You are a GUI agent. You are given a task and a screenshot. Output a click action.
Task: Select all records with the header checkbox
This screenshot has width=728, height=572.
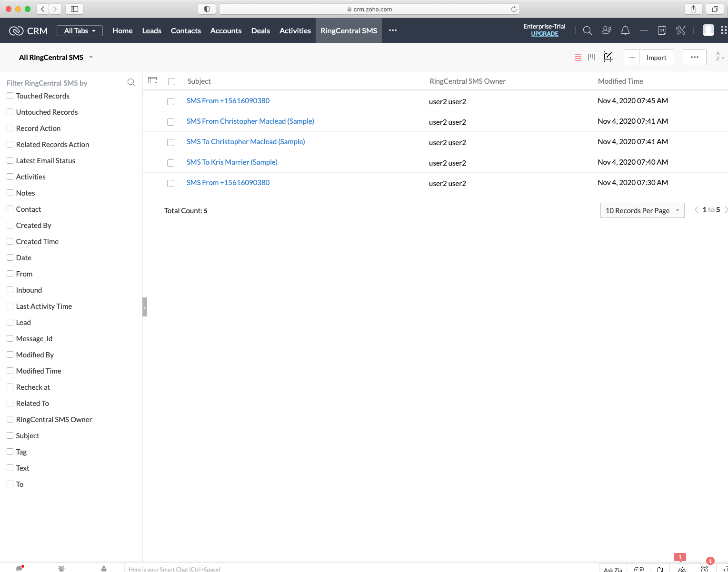[x=171, y=81]
